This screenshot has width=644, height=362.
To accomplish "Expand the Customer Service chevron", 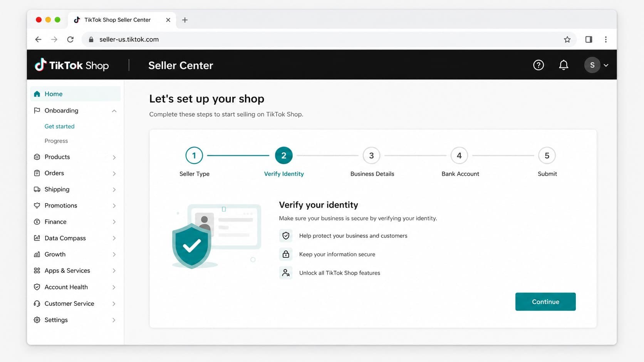I will tap(114, 304).
